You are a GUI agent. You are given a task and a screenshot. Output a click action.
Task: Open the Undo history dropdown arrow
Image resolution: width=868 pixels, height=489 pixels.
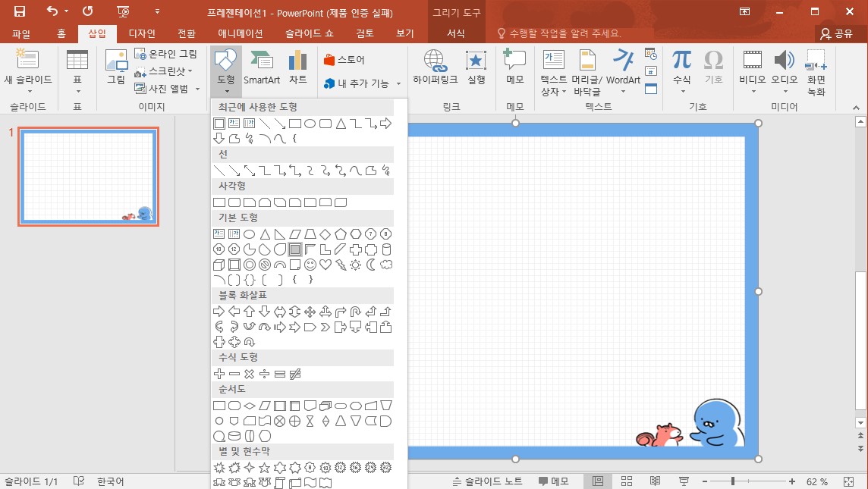pos(67,11)
